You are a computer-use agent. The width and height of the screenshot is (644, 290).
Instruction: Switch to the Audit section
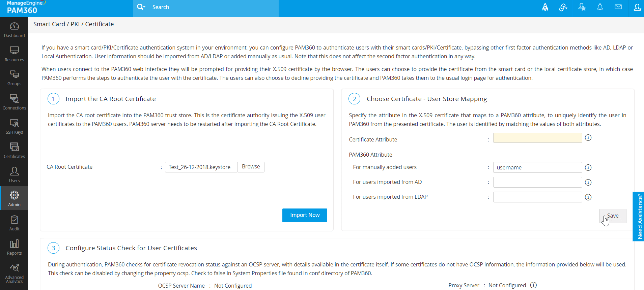click(x=14, y=223)
